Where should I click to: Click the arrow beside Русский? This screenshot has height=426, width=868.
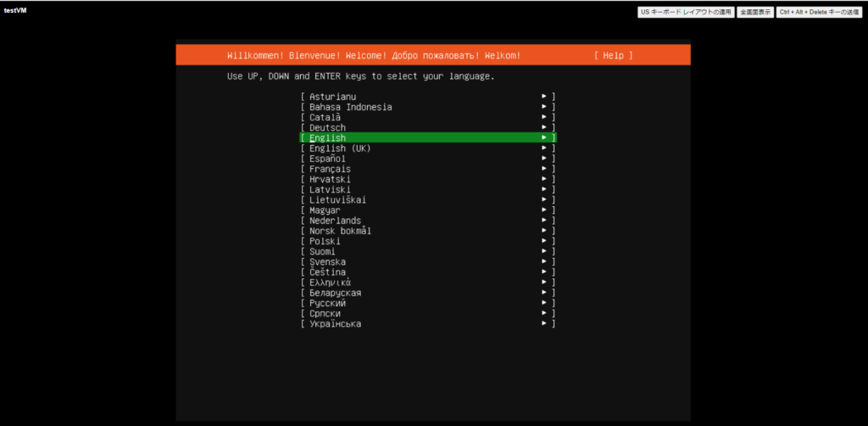[x=545, y=304]
